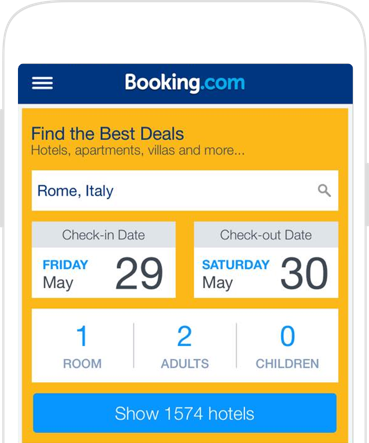Click the Show 1574 hotels button
Viewport: 369px width, 443px height.
pyautogui.click(x=185, y=413)
